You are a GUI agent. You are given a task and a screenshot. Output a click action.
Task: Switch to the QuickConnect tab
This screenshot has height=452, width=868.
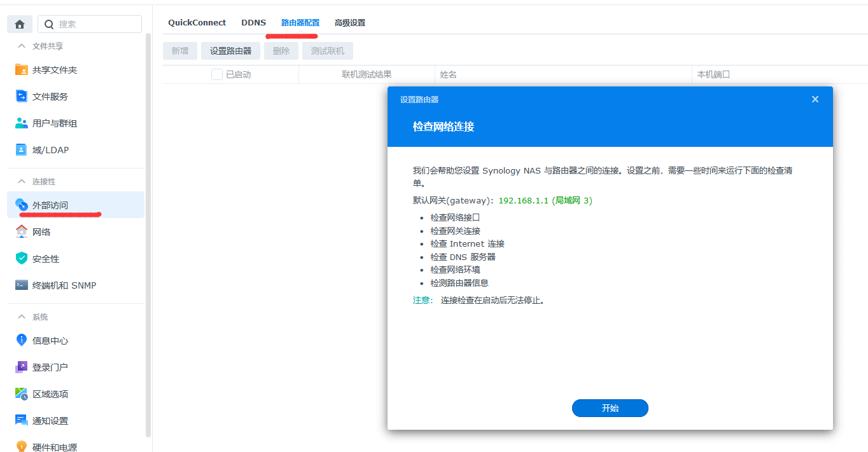pyautogui.click(x=197, y=23)
